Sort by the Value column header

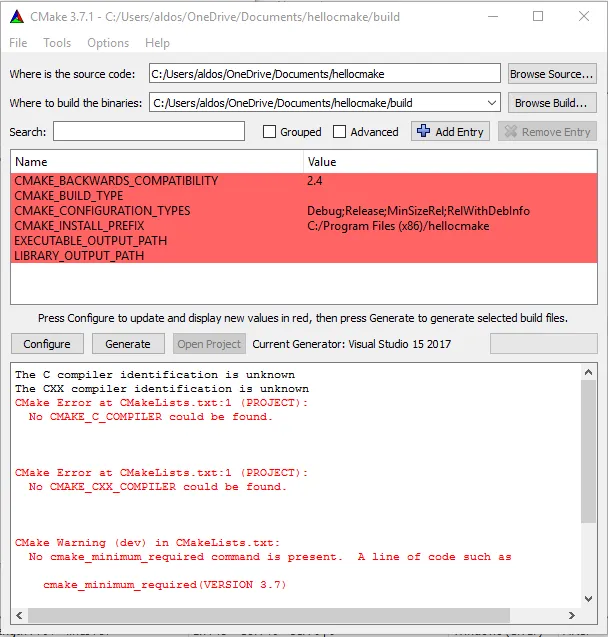450,162
